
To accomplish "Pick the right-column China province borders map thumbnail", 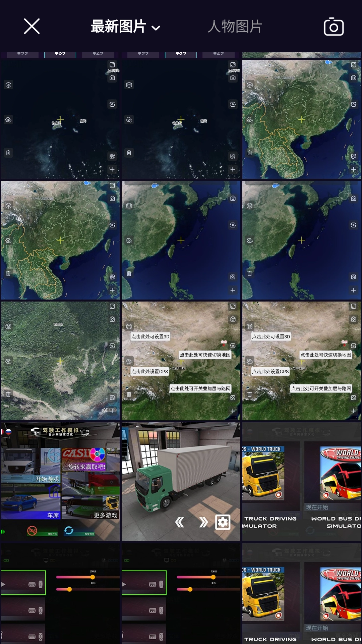I will click(301, 119).
